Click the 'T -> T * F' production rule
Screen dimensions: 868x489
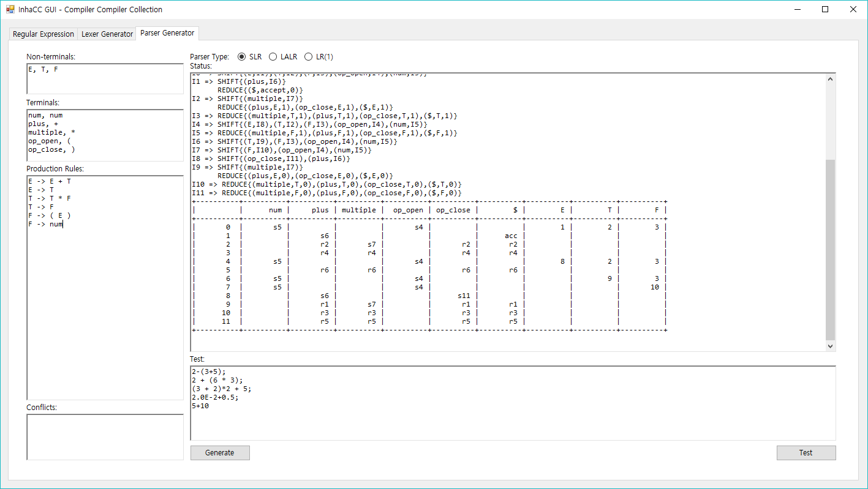point(50,199)
